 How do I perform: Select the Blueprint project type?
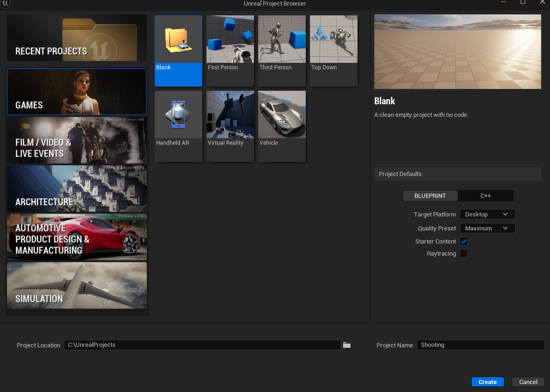[430, 196]
